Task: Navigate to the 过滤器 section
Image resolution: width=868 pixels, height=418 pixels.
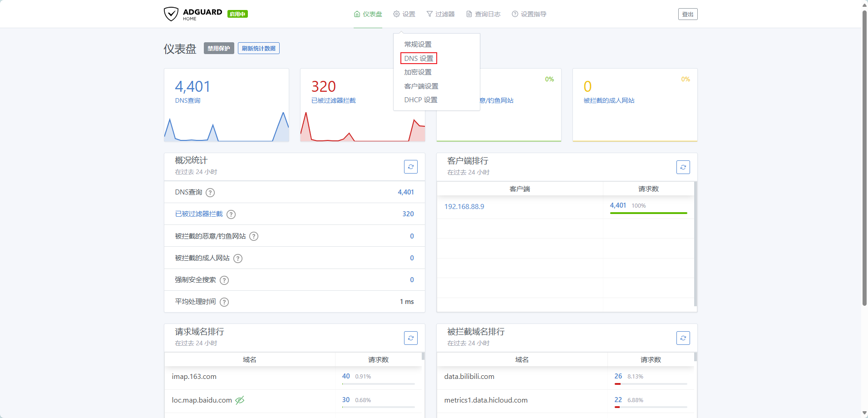Action: coord(440,14)
